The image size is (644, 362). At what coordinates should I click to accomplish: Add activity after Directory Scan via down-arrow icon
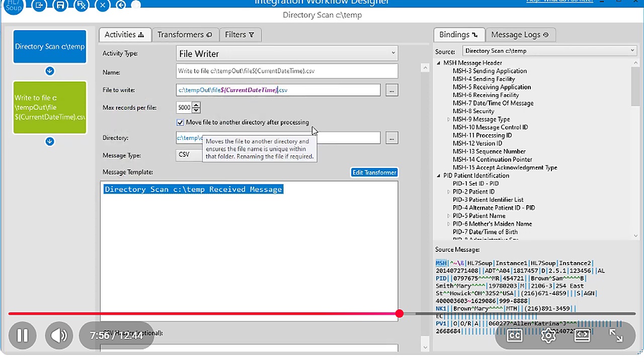[49, 71]
